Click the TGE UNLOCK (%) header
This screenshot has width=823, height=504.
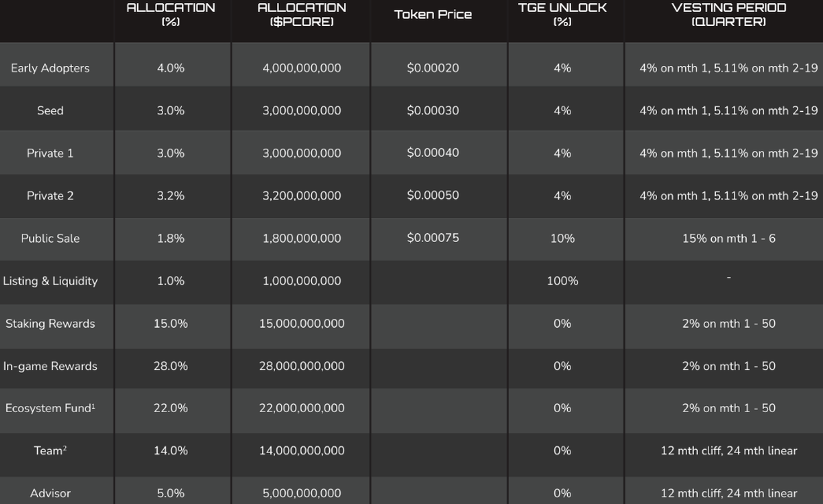(x=562, y=14)
